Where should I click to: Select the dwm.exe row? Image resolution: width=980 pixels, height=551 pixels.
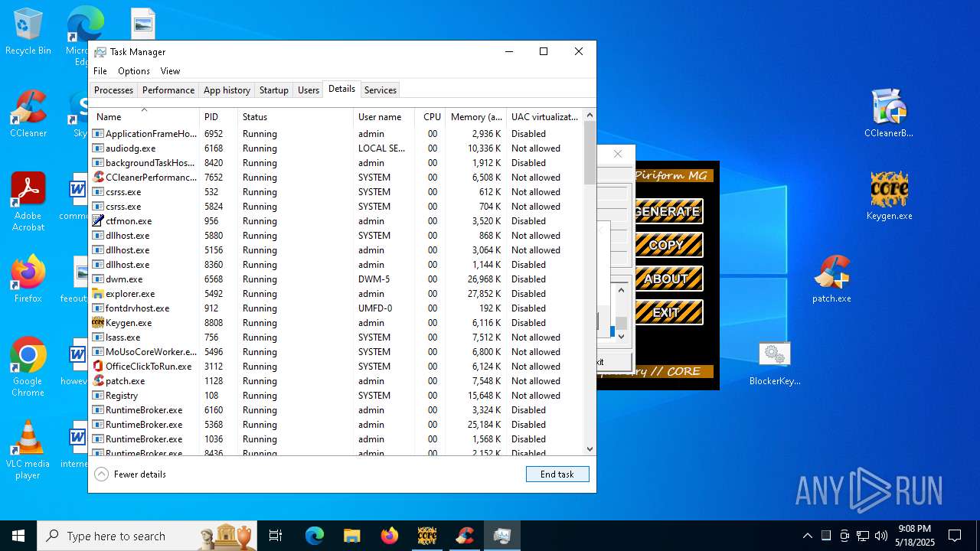click(x=336, y=279)
